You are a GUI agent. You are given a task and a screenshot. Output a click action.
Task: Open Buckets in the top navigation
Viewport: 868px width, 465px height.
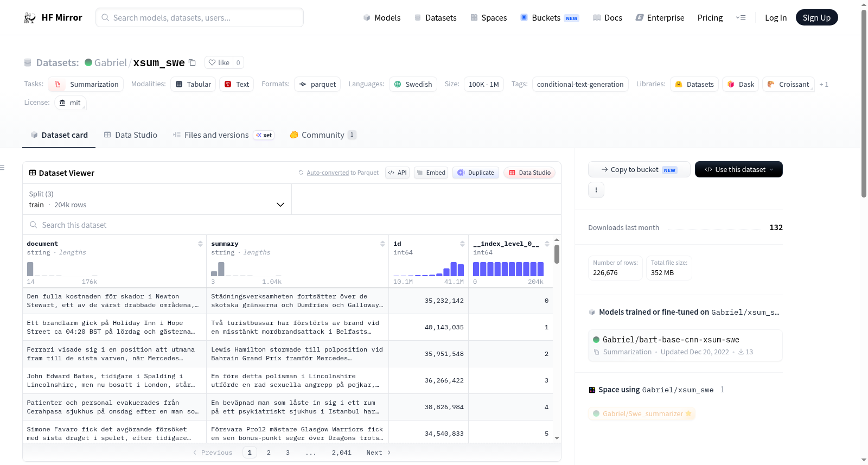point(550,18)
